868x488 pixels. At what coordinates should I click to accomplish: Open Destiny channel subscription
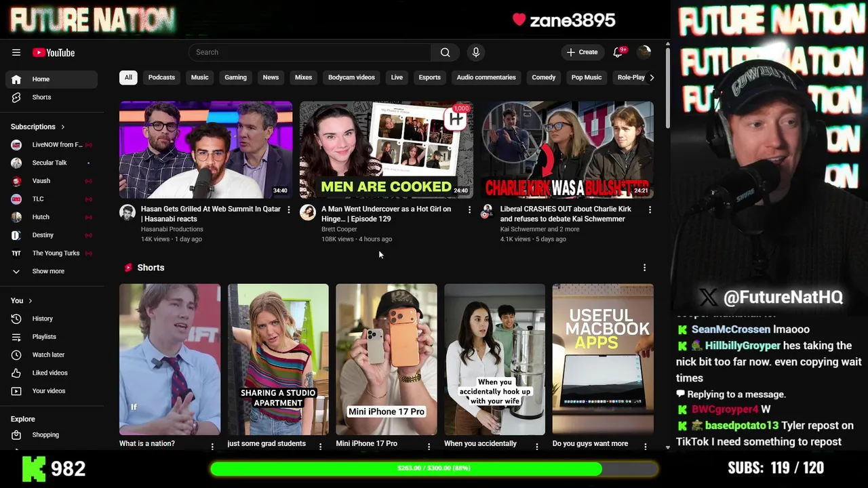tap(52, 235)
